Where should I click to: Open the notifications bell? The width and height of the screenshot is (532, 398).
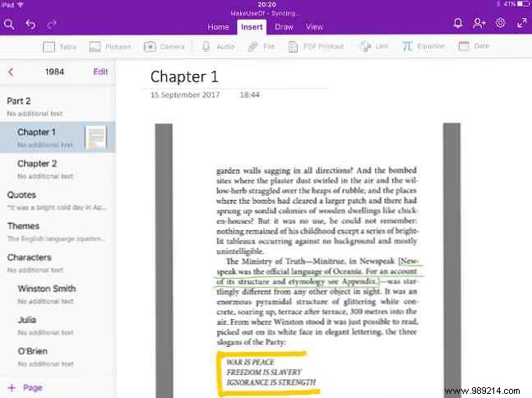[x=458, y=23]
